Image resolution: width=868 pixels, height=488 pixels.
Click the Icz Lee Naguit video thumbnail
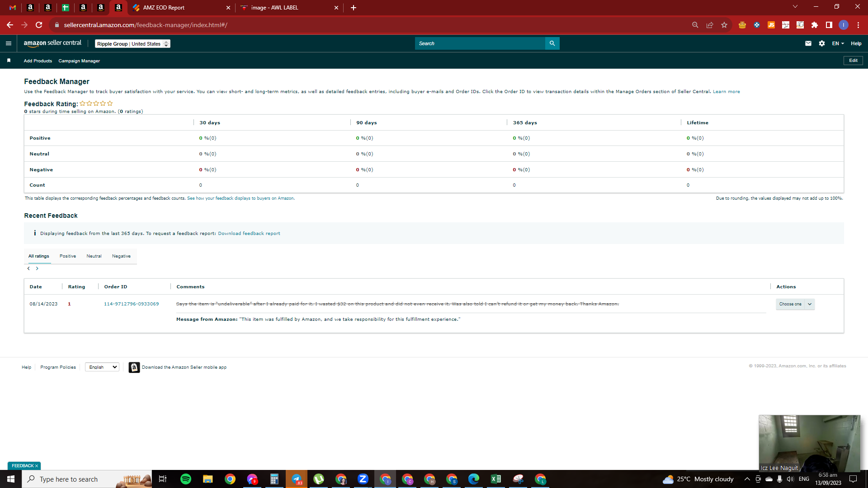point(809,443)
